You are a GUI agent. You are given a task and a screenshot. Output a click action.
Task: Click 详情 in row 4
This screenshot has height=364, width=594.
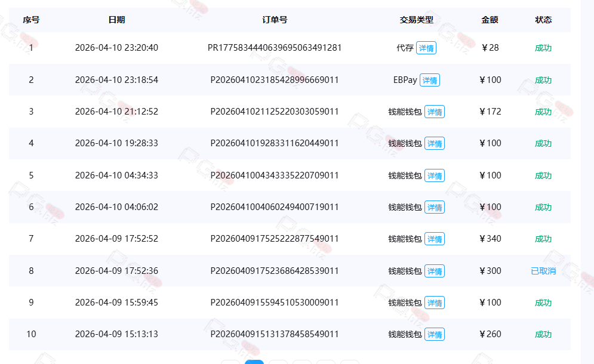434,144
